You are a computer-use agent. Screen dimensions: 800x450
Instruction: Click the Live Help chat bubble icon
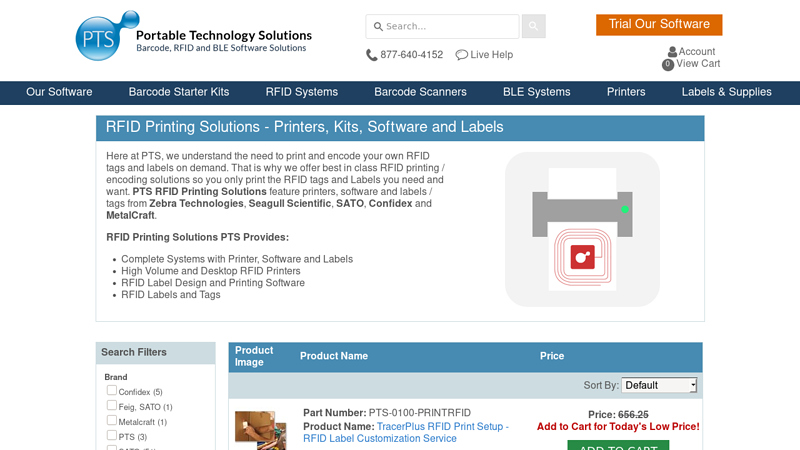461,55
